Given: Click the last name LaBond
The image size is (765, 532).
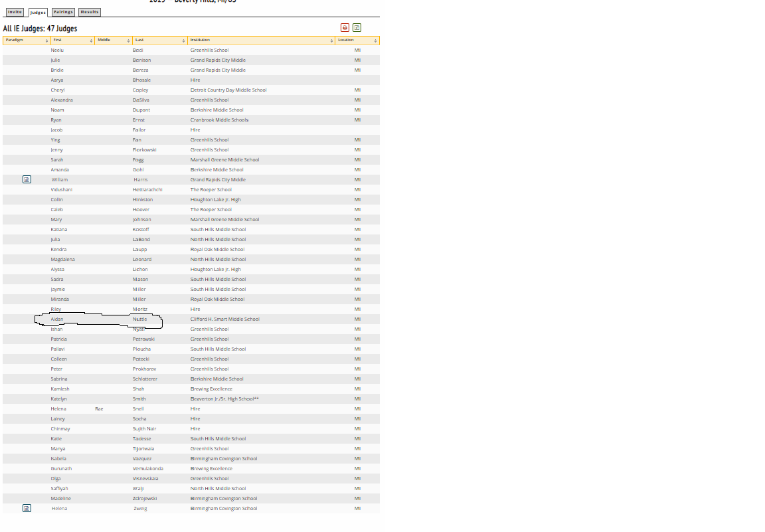Looking at the screenshot, I should coord(141,240).
